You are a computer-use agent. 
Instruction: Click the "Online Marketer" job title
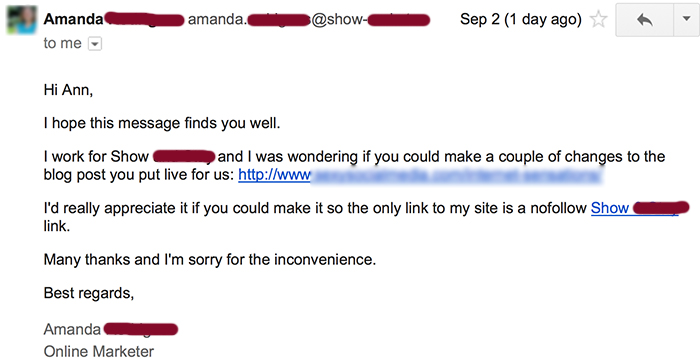click(x=99, y=351)
